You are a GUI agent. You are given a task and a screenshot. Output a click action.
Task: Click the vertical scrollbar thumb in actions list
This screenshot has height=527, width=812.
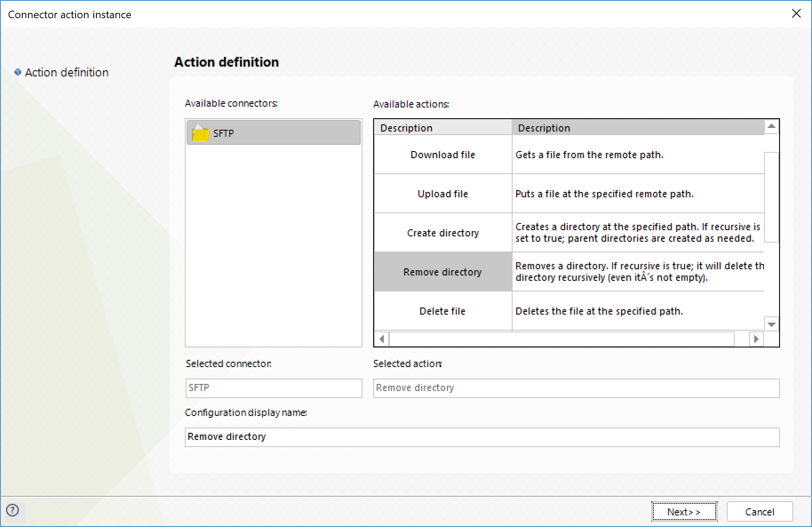(x=772, y=197)
